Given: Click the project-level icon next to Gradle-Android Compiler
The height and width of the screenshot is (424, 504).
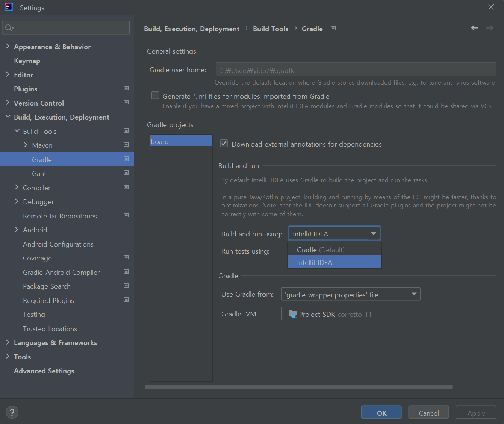Looking at the screenshot, I should tap(126, 271).
